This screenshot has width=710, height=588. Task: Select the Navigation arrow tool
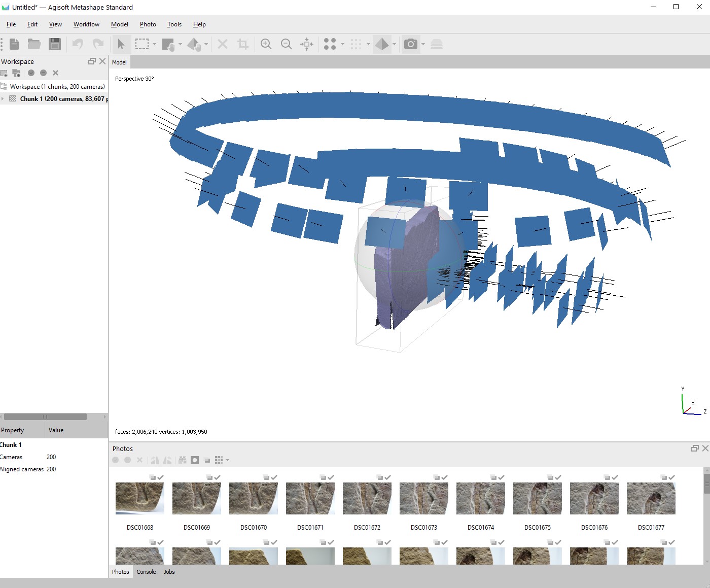pyautogui.click(x=121, y=44)
